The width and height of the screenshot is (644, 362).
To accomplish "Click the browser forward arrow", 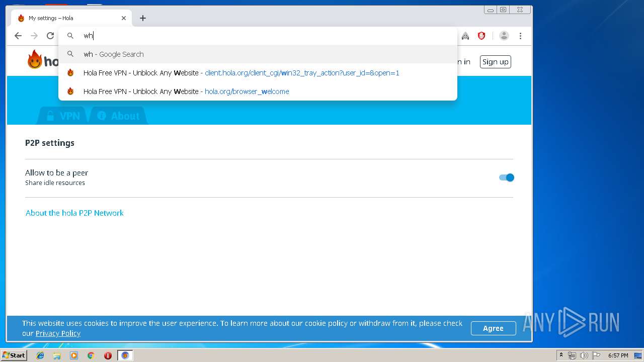I will pyautogui.click(x=34, y=36).
